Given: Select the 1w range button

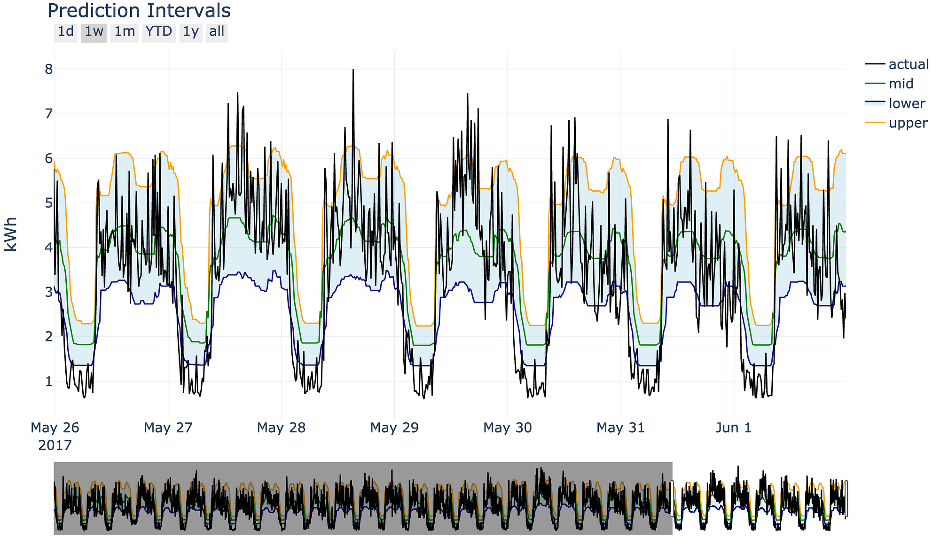Looking at the screenshot, I should (94, 32).
